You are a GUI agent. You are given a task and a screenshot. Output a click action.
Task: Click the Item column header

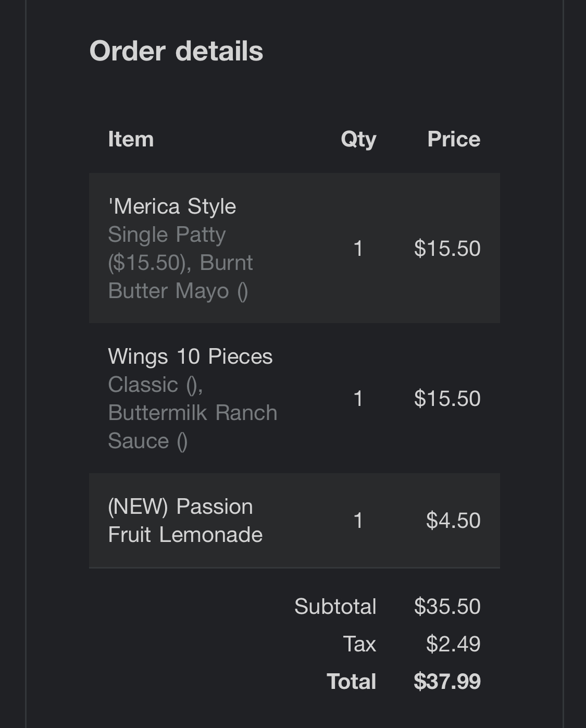131,139
